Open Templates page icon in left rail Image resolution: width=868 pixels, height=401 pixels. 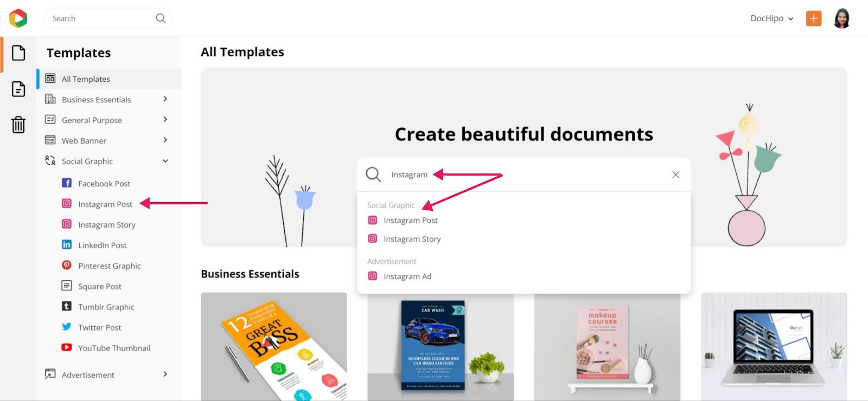18,53
